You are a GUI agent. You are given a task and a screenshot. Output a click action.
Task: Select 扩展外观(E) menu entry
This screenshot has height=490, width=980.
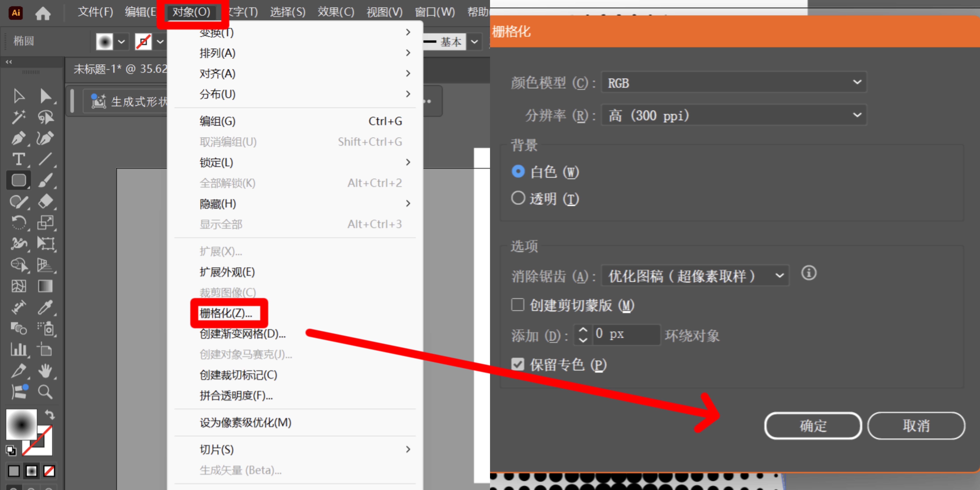[227, 272]
